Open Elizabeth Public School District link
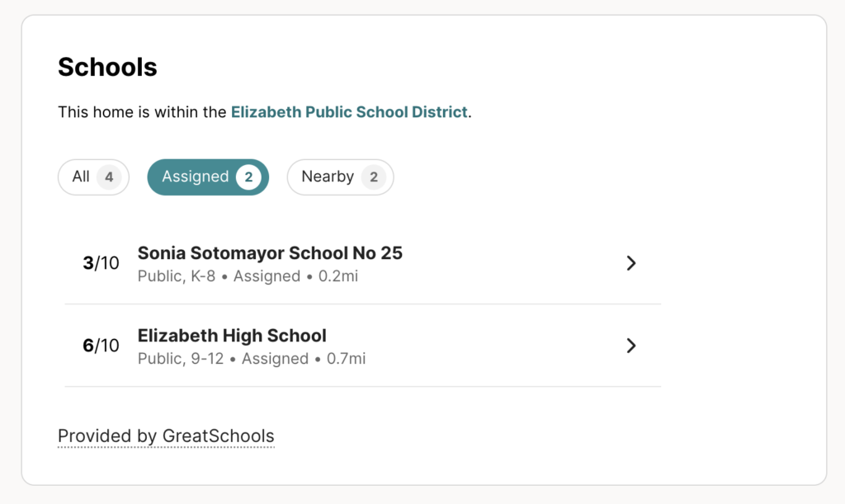Viewport: 845px width, 504px height. pos(349,111)
